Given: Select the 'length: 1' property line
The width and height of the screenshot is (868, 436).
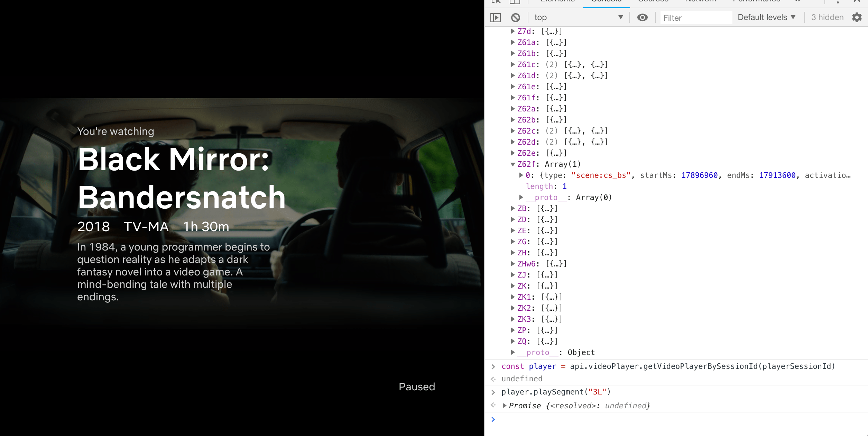Looking at the screenshot, I should [x=546, y=186].
